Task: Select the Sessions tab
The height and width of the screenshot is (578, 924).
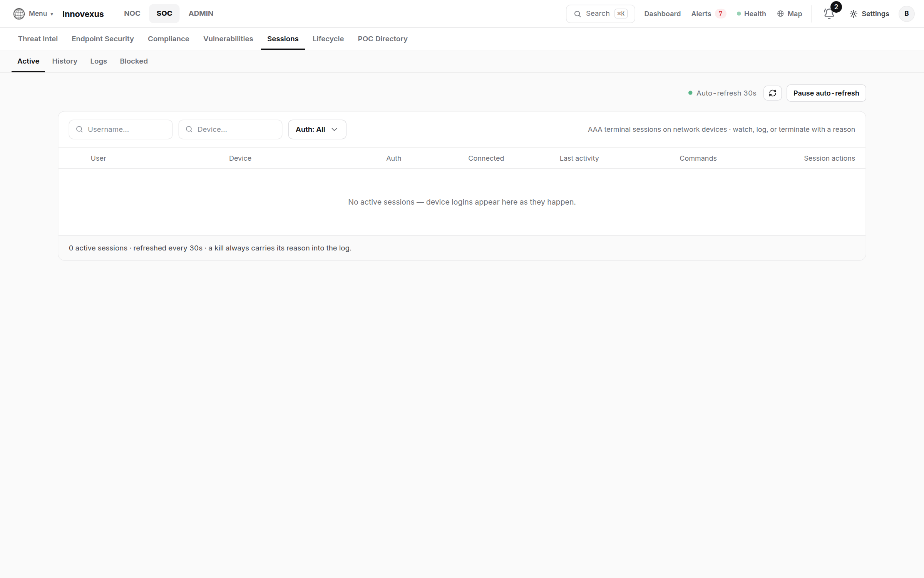Action: click(283, 39)
